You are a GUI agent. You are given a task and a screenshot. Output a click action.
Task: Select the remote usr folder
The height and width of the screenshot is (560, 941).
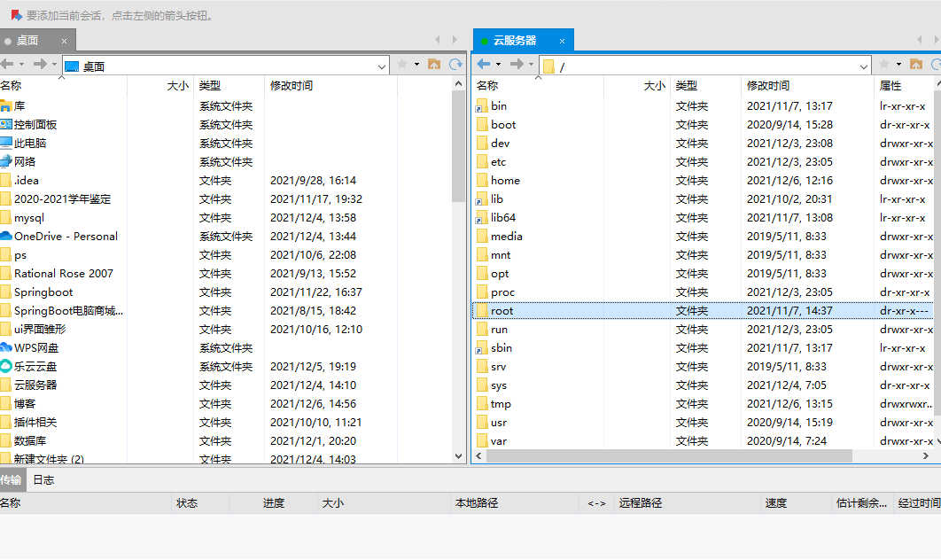tap(492, 423)
